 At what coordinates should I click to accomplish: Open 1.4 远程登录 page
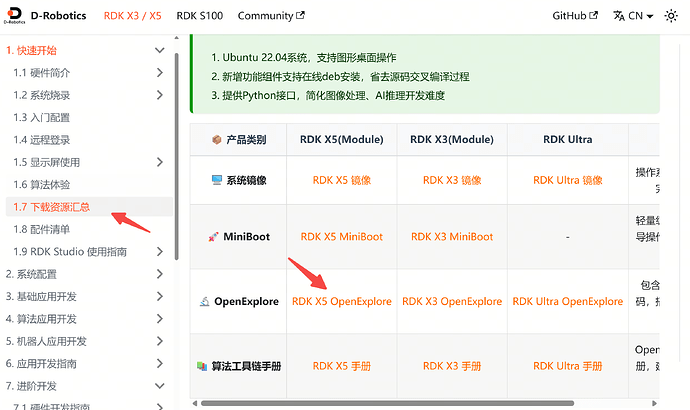pos(41,140)
